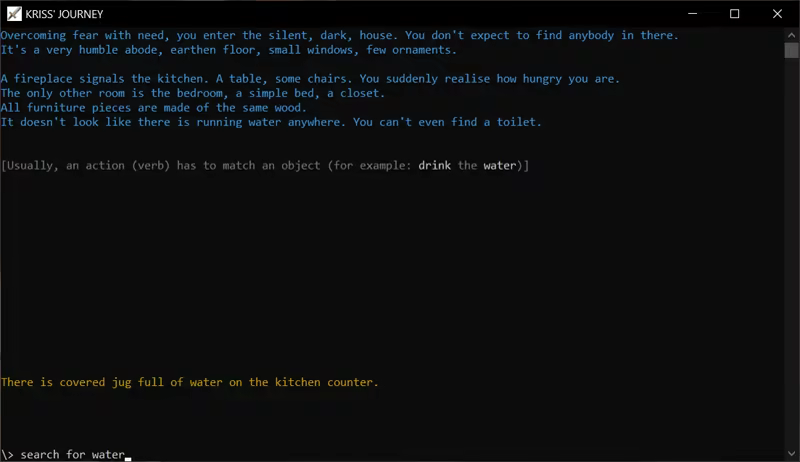Viewport: 800px width, 462px height.
Task: Click the highlighted word 'water' in hint
Action: tap(500, 165)
